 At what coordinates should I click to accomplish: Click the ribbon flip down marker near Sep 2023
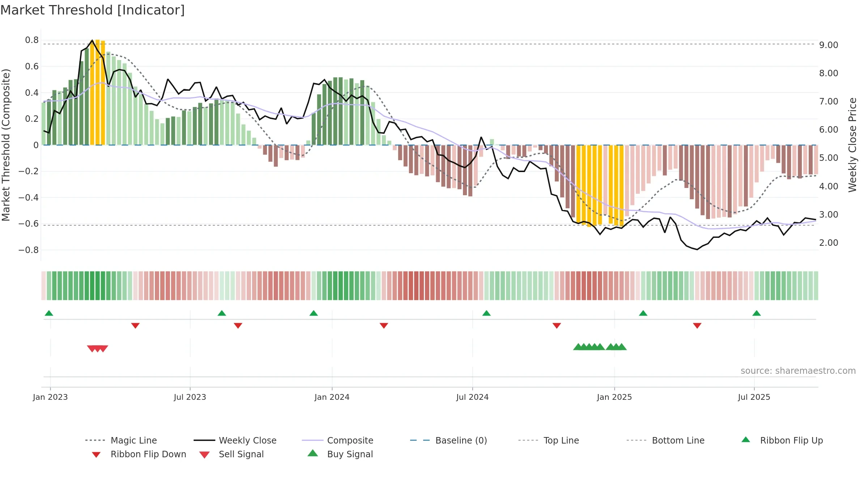tap(238, 326)
